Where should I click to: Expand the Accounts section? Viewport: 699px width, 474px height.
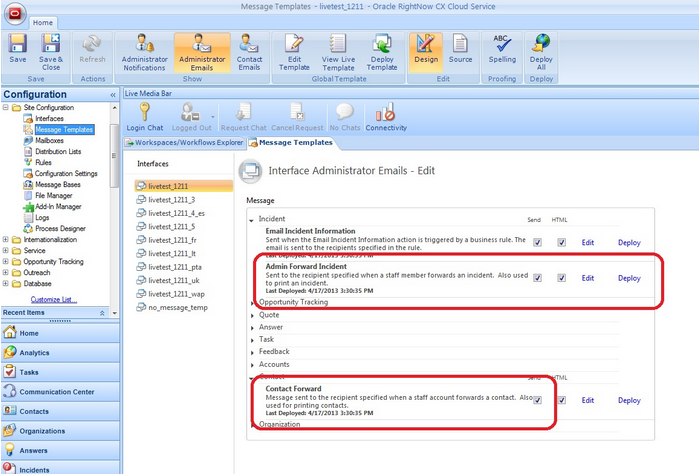[252, 365]
